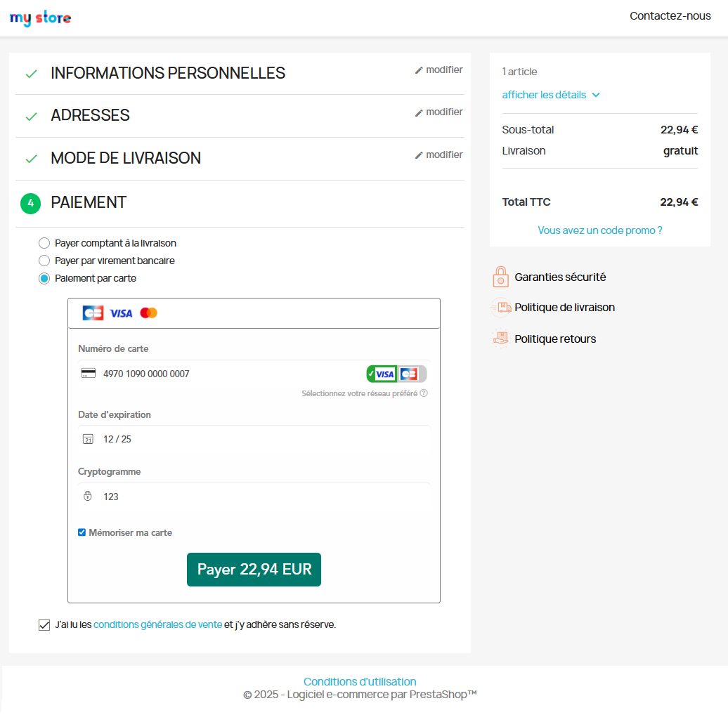728x715 pixels.
Task: Click the Politique retours package icon
Action: [x=500, y=339]
